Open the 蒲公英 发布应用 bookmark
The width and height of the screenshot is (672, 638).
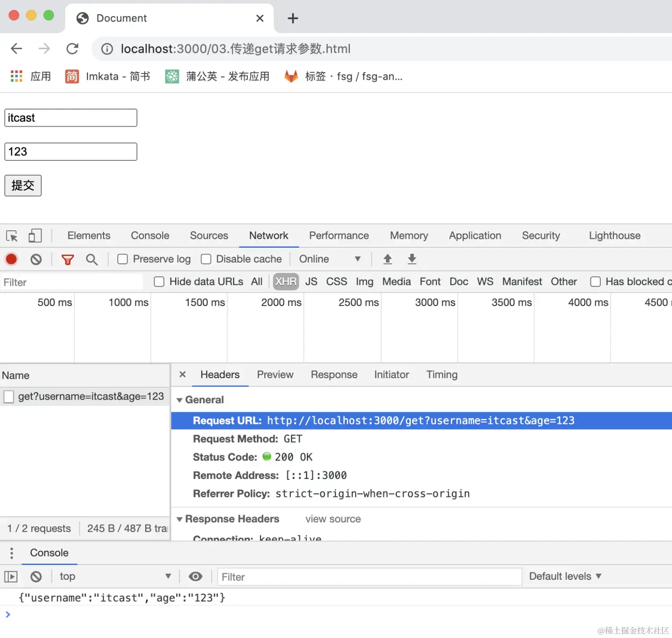pyautogui.click(x=217, y=77)
